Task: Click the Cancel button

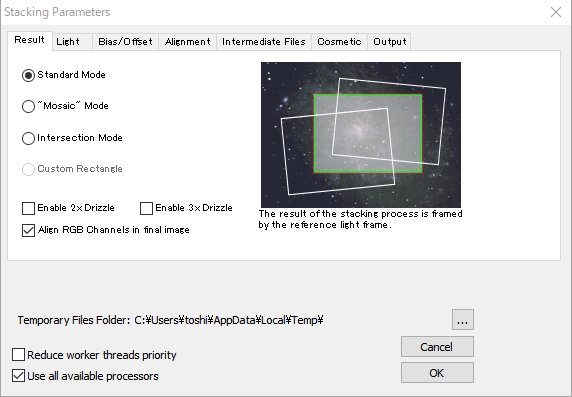Action: [x=437, y=347]
